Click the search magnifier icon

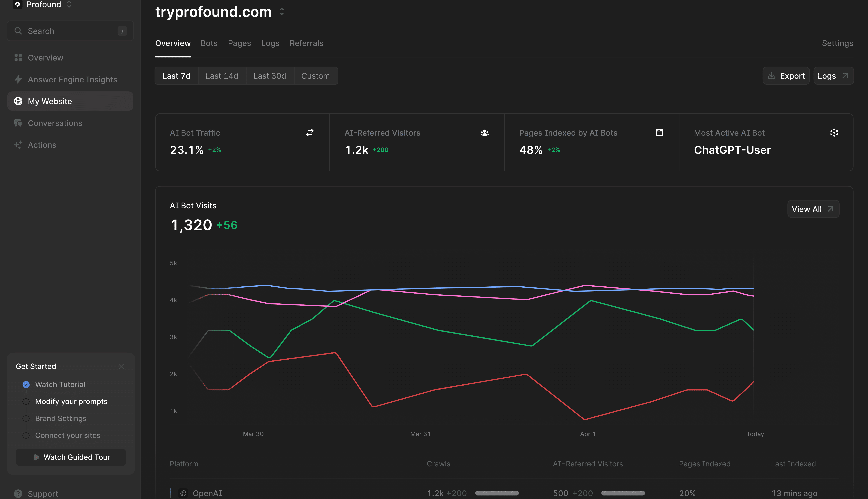[x=18, y=31]
